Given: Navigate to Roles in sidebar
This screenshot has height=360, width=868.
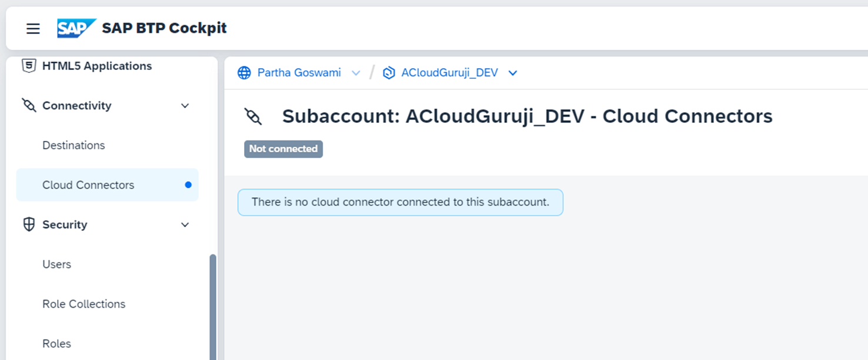Looking at the screenshot, I should coord(56,344).
